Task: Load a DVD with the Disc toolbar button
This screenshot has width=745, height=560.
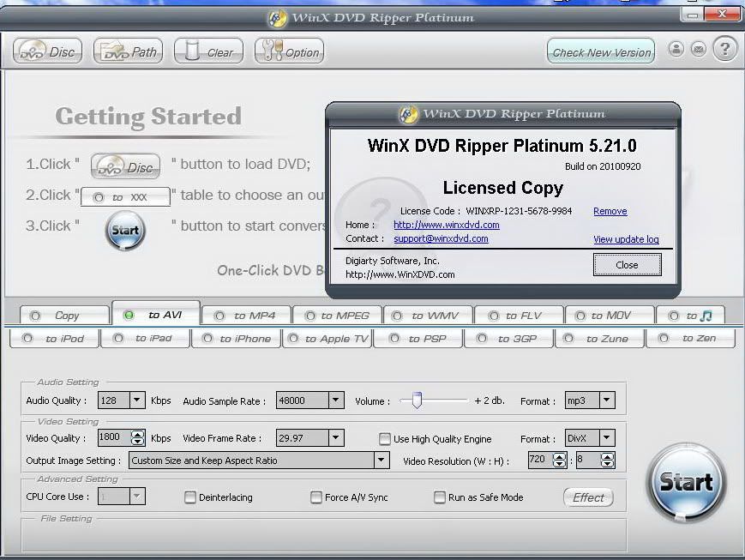Action: pos(47,51)
